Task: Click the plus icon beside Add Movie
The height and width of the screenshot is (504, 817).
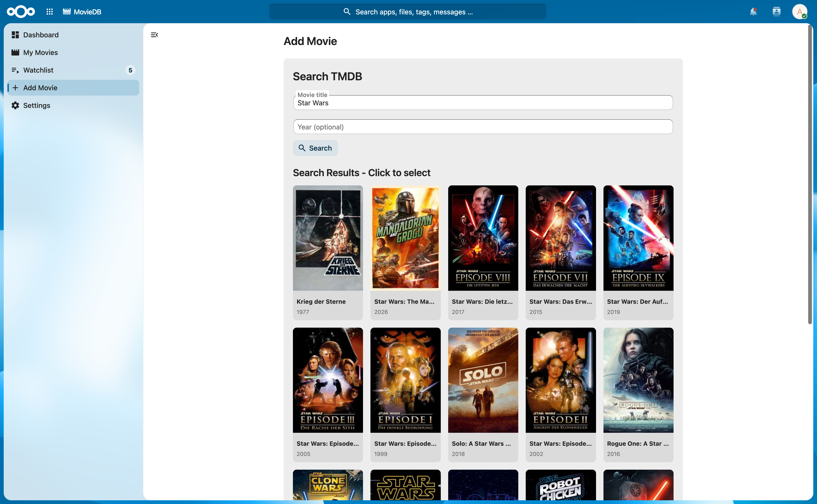Action: point(15,88)
